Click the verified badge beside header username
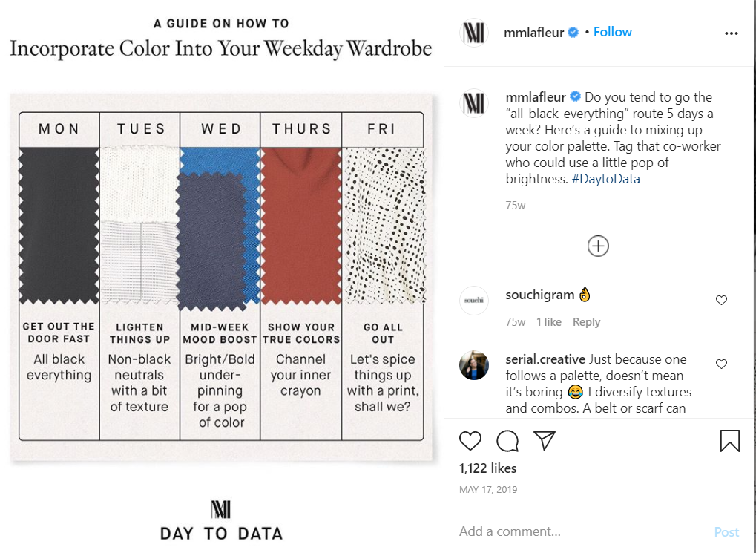 click(x=573, y=33)
